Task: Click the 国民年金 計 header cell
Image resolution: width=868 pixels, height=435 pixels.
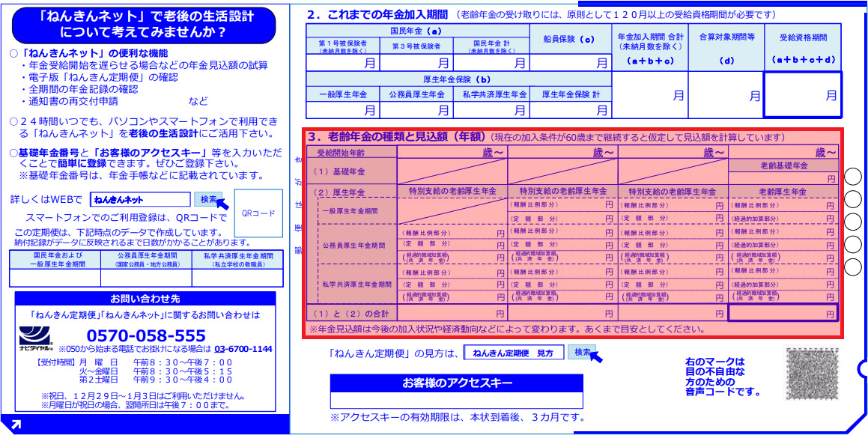Action: click(491, 46)
